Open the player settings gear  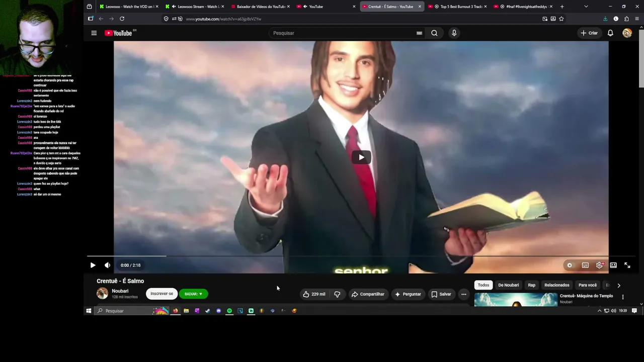(599, 265)
